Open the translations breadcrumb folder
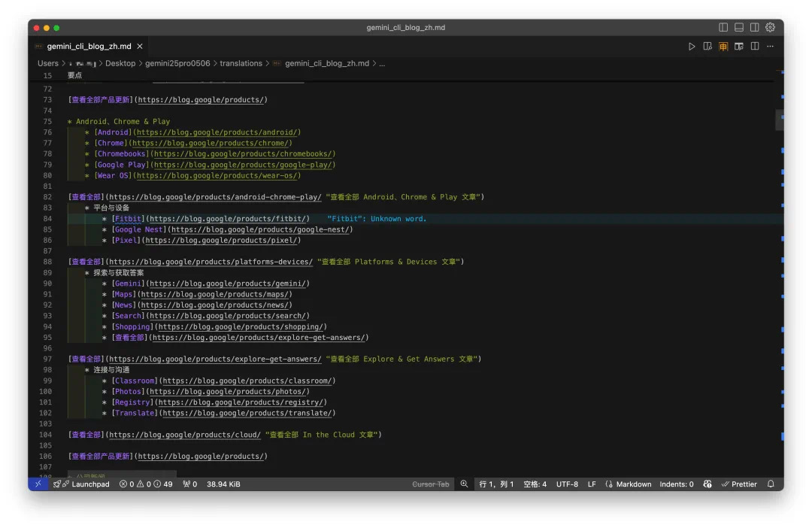812x528 pixels. (241, 63)
